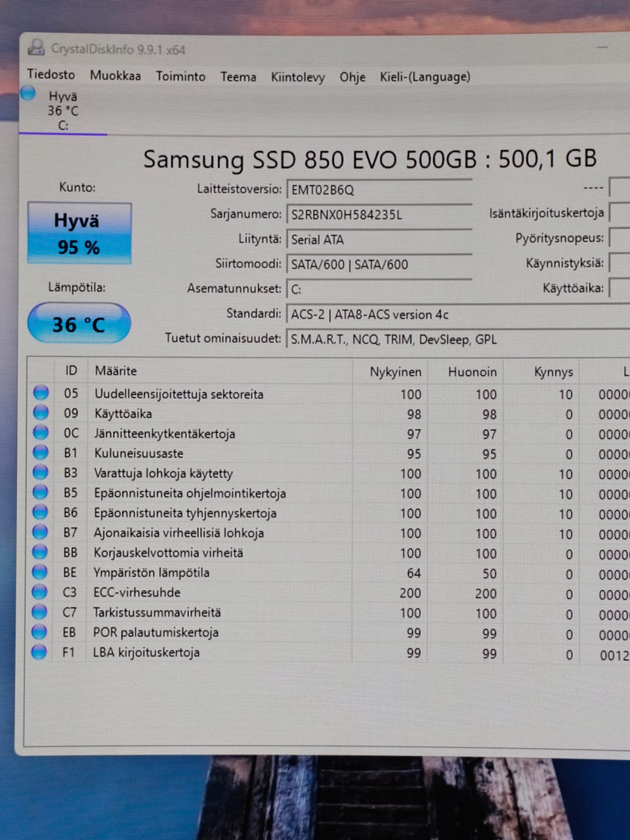Image resolution: width=630 pixels, height=840 pixels.
Task: Select the C: drive tab with Hyvä status
Action: 62,110
